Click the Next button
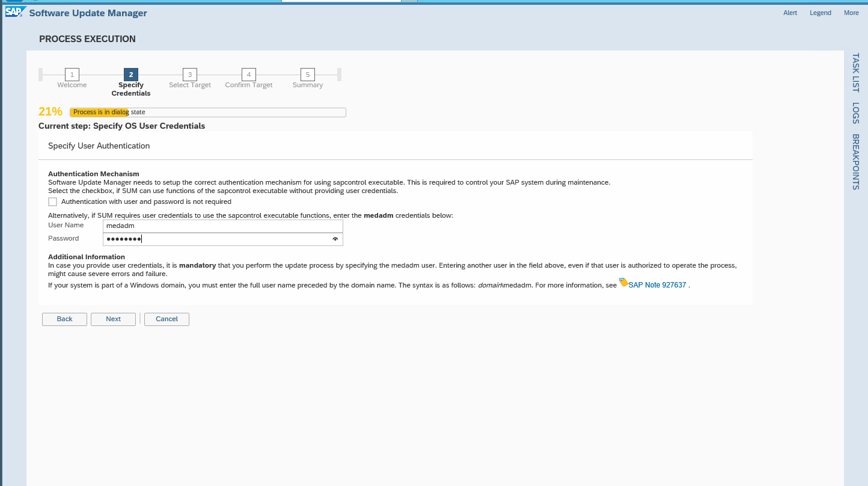Screen dimensions: 868x486 [x=113, y=319]
